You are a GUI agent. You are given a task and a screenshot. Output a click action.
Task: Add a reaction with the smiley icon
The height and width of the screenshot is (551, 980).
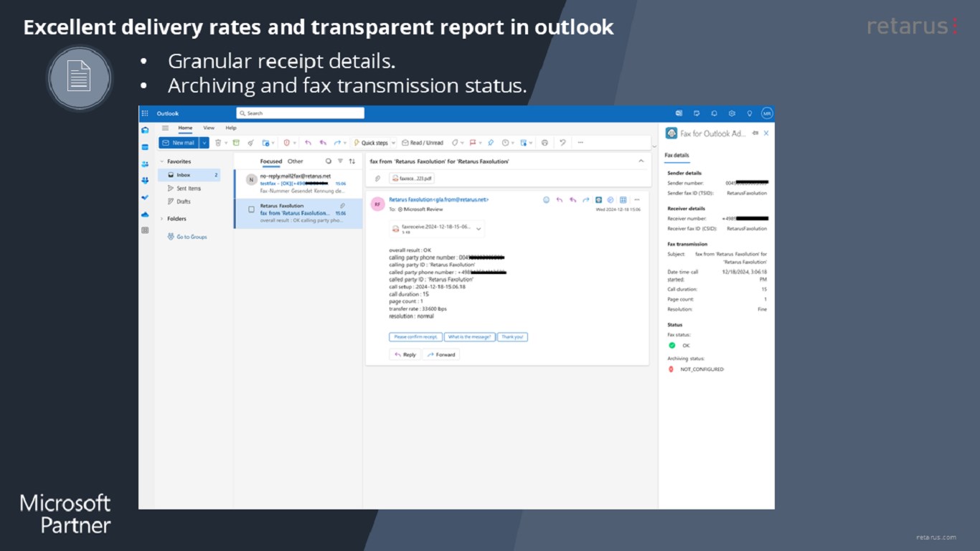point(546,200)
